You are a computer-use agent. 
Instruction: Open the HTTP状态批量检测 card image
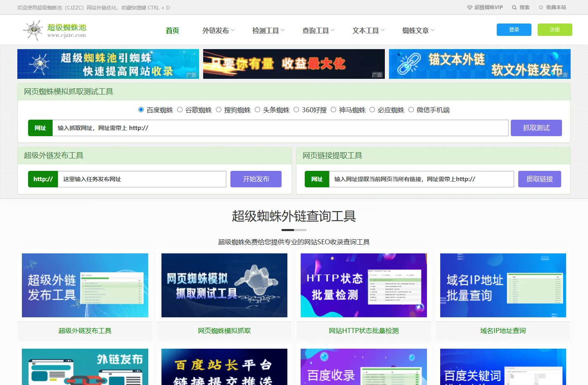point(364,285)
